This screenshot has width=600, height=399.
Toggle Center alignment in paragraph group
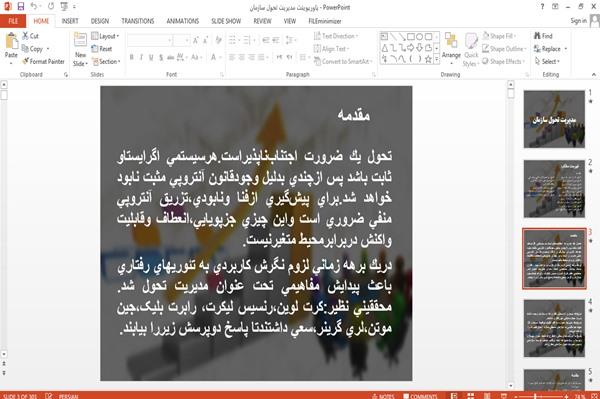241,57
